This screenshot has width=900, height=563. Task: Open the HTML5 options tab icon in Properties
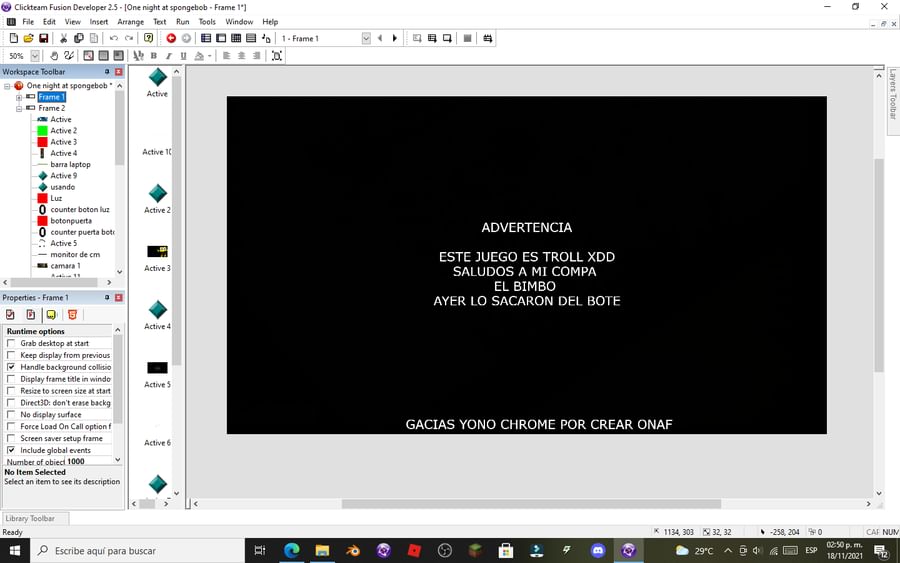pyautogui.click(x=72, y=314)
